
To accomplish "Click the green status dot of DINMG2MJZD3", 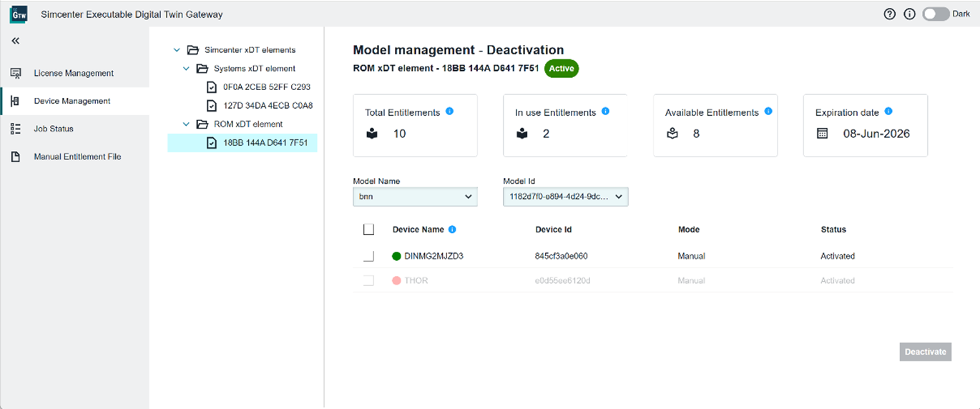I will [x=397, y=256].
